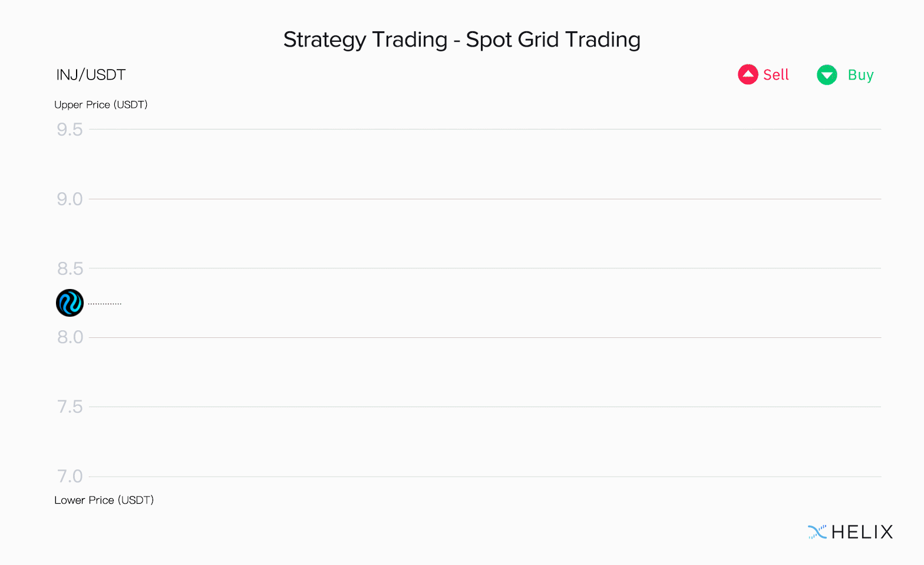Click the green Buy arrow icon
This screenshot has height=565, width=924.
point(827,75)
